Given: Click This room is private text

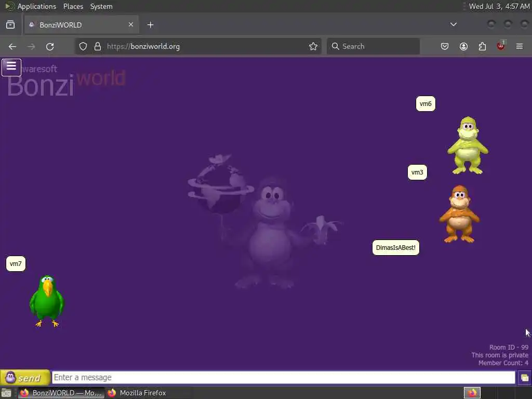Looking at the screenshot, I should 500,355.
